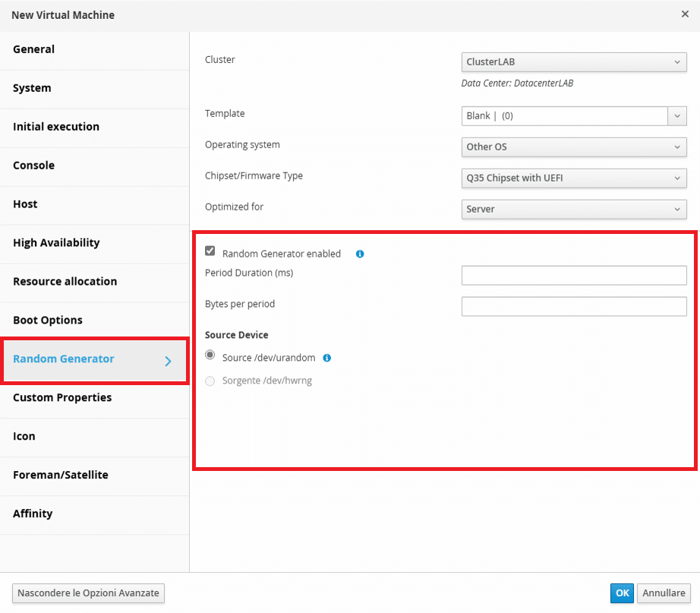The image size is (700, 613).
Task: Open Operating system dropdown
Action: [x=574, y=147]
